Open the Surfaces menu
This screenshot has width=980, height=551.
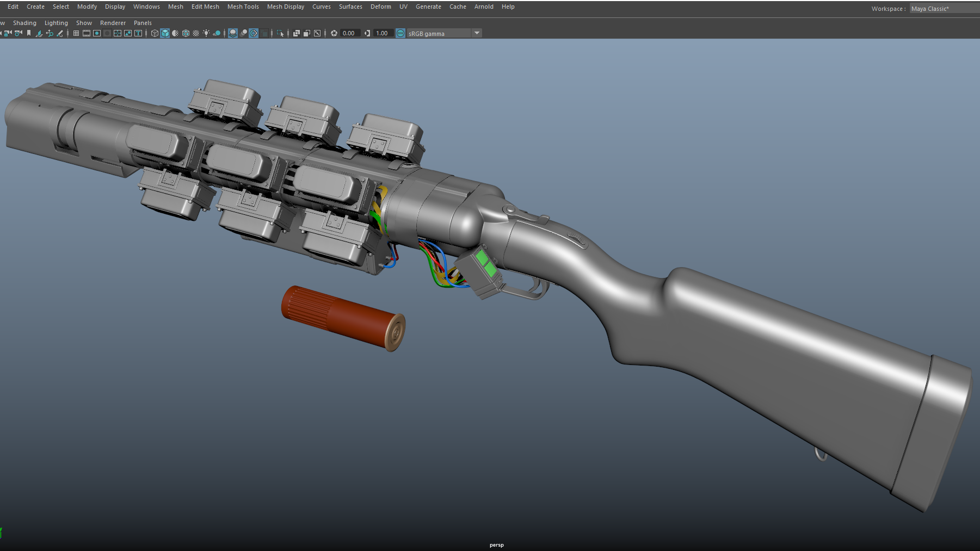tap(350, 7)
